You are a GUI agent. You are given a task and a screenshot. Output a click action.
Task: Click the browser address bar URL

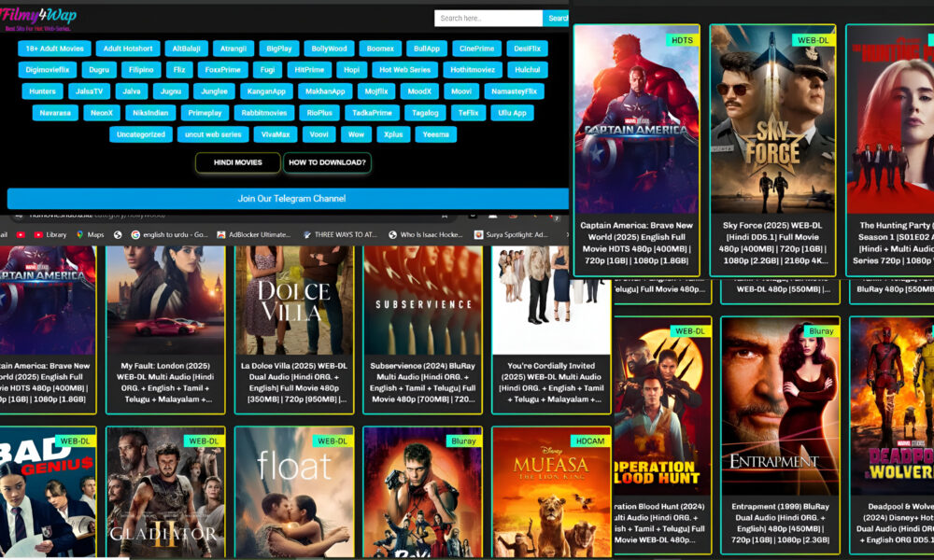point(97,216)
